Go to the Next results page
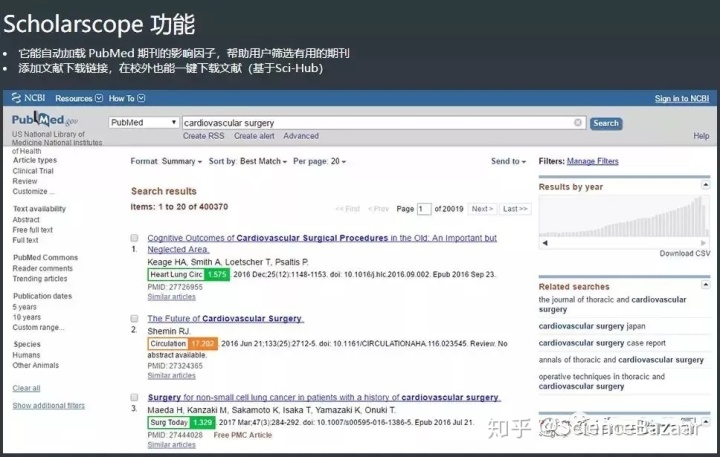 (x=482, y=209)
